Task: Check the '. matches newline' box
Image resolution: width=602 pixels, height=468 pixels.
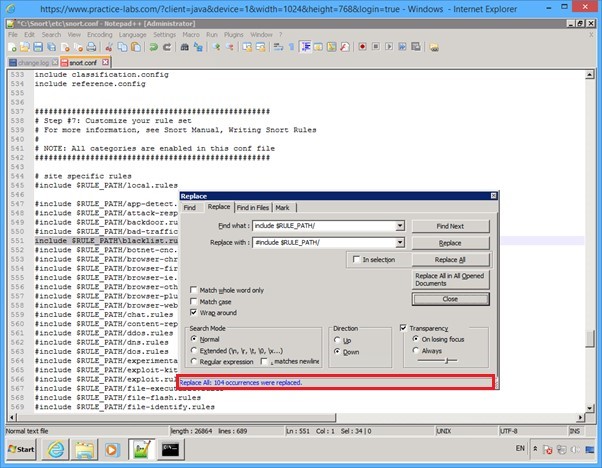Action: coord(264,362)
